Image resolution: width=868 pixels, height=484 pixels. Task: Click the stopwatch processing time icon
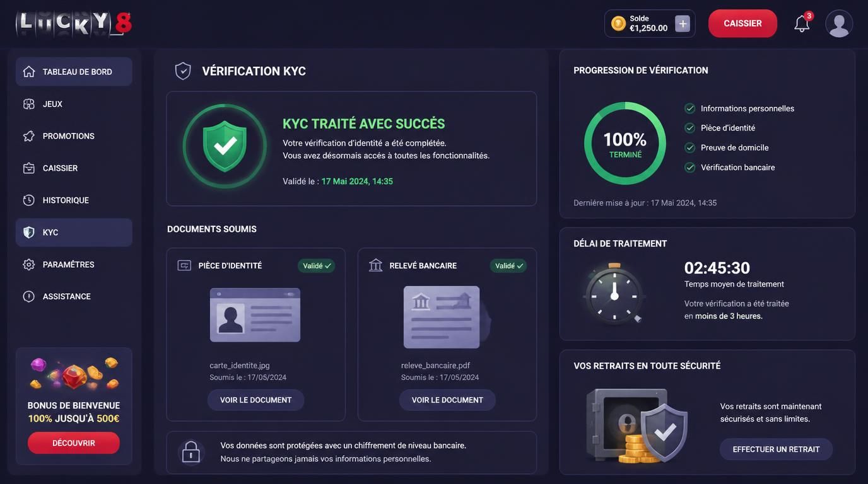click(x=613, y=294)
